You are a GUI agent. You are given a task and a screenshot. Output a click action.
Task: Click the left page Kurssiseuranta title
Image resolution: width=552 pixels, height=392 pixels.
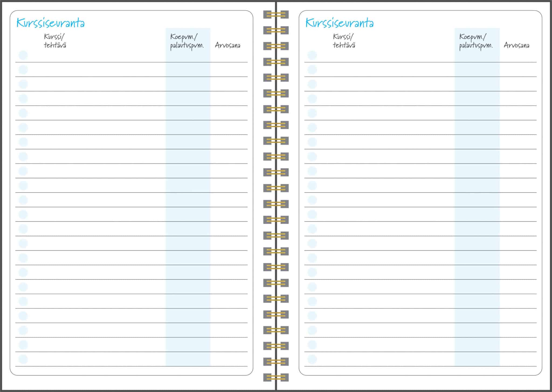click(50, 23)
